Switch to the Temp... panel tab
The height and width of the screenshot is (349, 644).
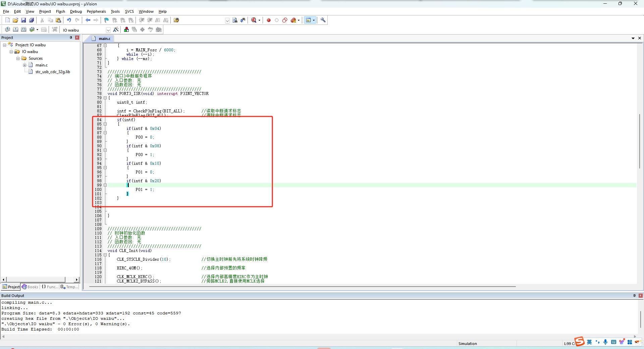point(69,287)
